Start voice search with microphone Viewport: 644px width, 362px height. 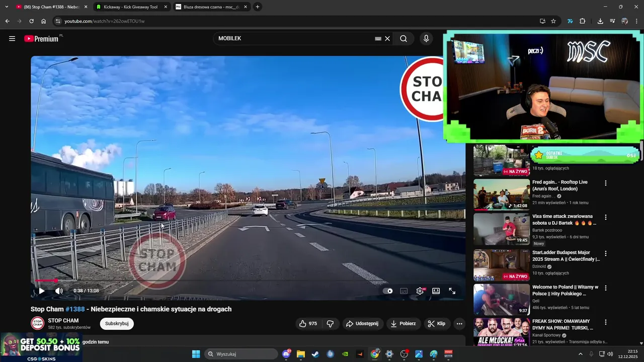click(x=426, y=39)
